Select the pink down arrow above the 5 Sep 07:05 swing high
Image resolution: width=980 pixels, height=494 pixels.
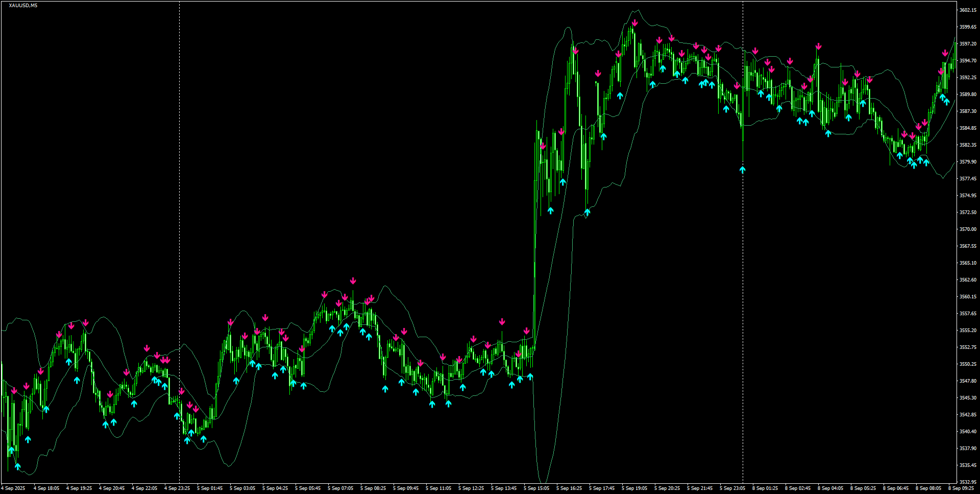coord(352,280)
